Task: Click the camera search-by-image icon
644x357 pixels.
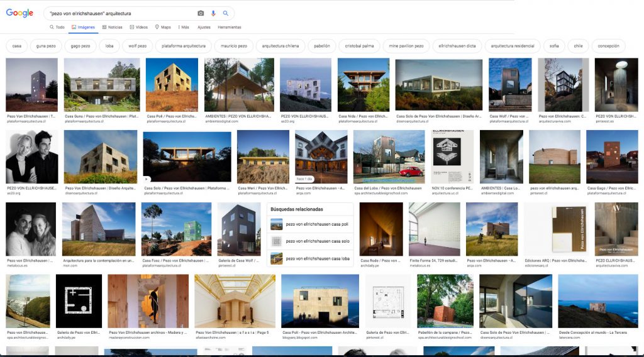Action: click(x=201, y=13)
